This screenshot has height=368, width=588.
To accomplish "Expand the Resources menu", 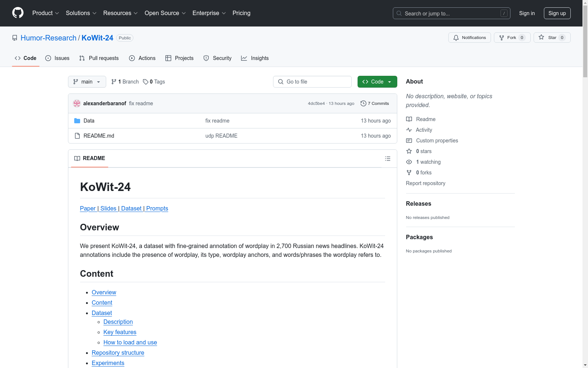I will (x=121, y=13).
